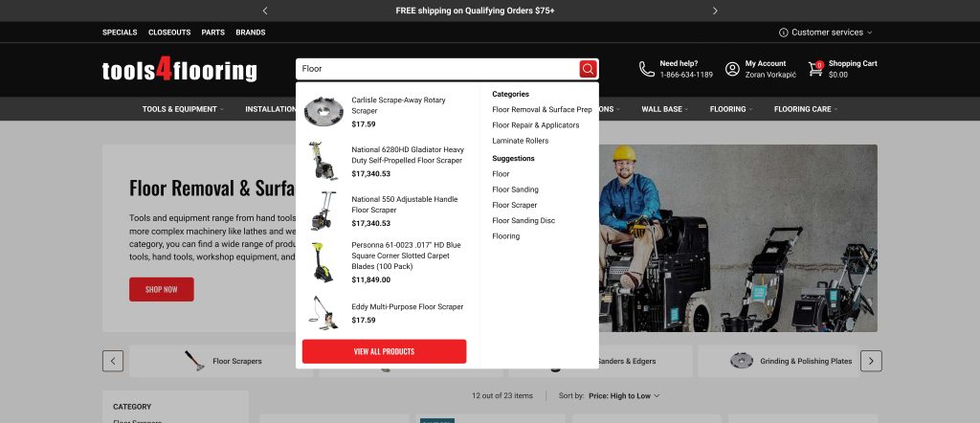The height and width of the screenshot is (423, 980).
Task: Open Floor Repair & Applicators category
Action: point(536,125)
